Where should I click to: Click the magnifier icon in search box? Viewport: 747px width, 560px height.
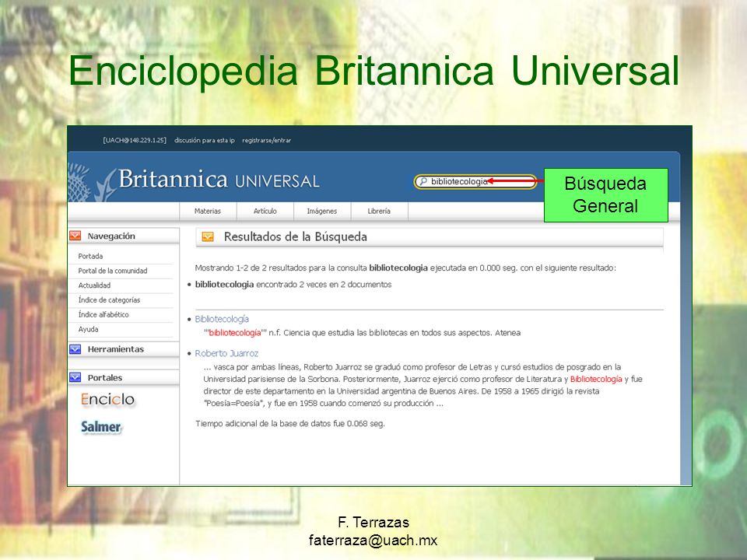(x=423, y=181)
